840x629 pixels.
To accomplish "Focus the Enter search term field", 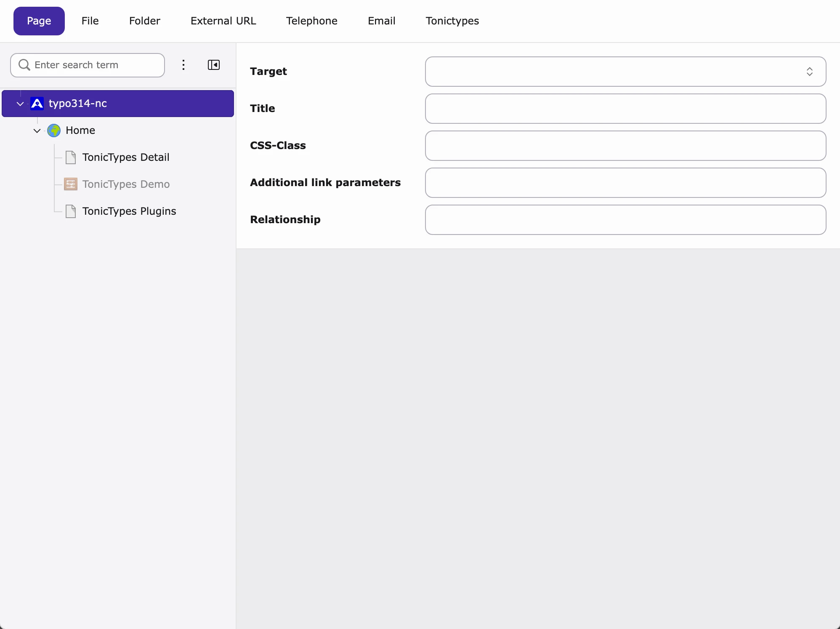I will click(88, 65).
